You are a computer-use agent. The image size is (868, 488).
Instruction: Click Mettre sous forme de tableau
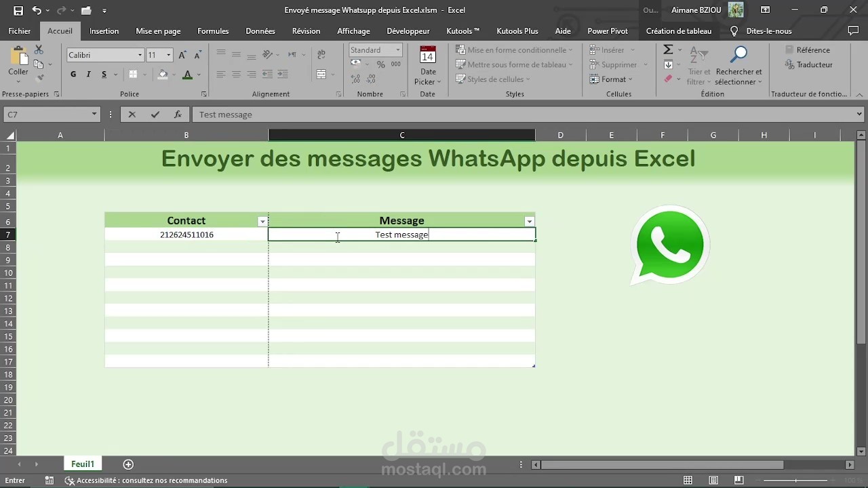514,64
